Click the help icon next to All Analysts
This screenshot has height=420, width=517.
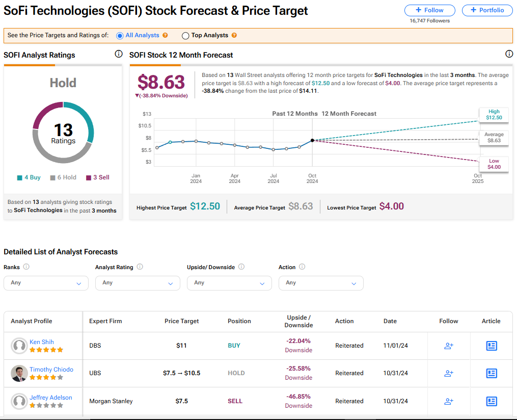point(165,35)
